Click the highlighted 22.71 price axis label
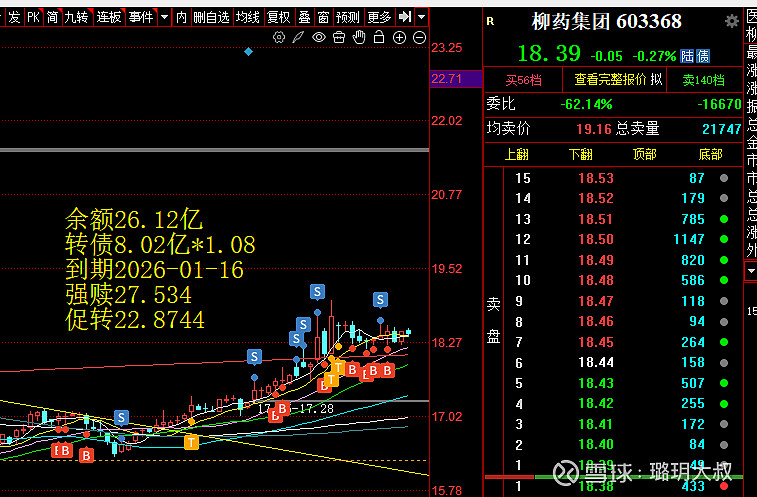Viewport: 757px width, 497px height. point(455,79)
